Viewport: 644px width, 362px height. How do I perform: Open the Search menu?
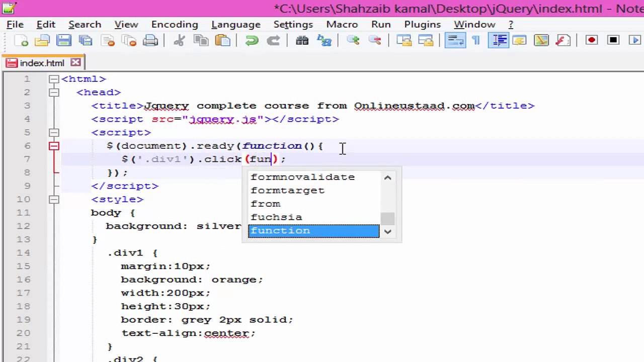pos(85,24)
